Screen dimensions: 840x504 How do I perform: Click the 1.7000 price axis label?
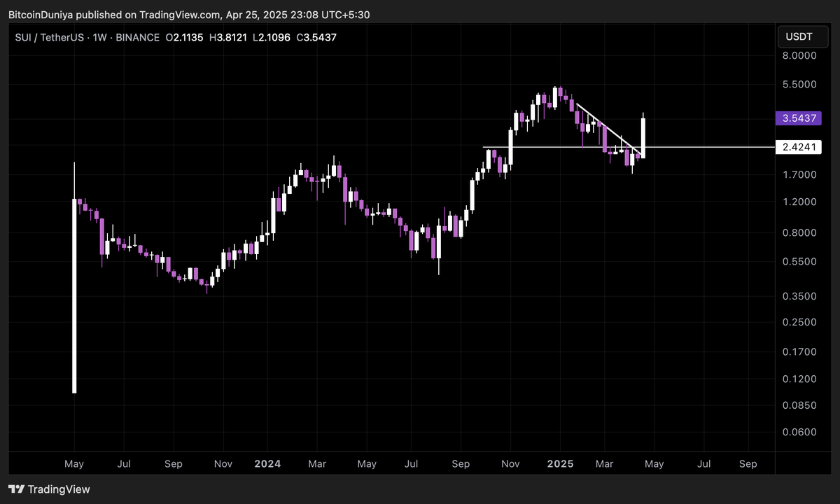pyautogui.click(x=799, y=174)
